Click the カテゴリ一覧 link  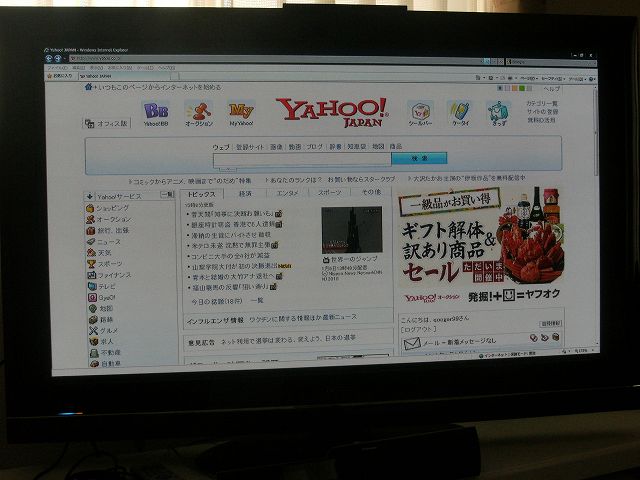pos(542,103)
